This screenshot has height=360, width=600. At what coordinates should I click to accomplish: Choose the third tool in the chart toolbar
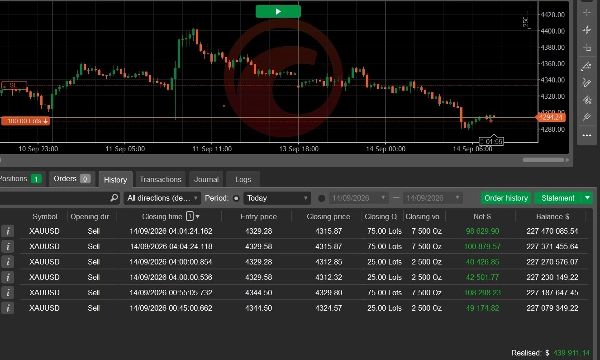coord(587,48)
